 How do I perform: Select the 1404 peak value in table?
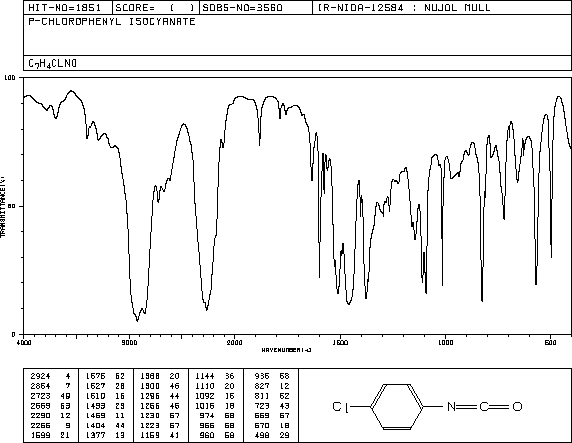(95, 425)
